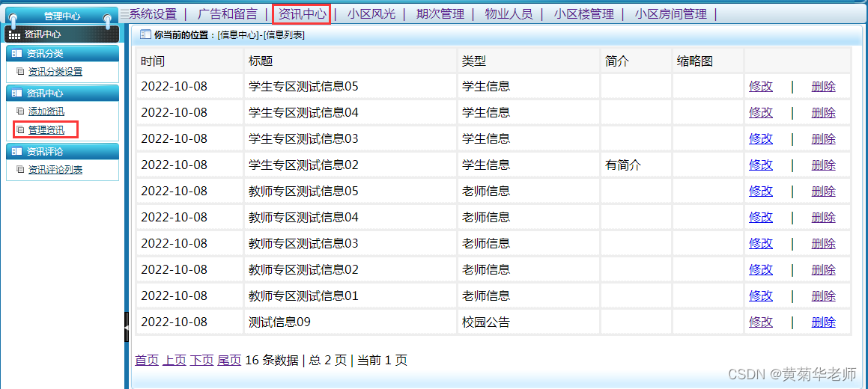The width and height of the screenshot is (868, 389).
Task: Edit row 教师专区测试信息02
Action: [761, 269]
